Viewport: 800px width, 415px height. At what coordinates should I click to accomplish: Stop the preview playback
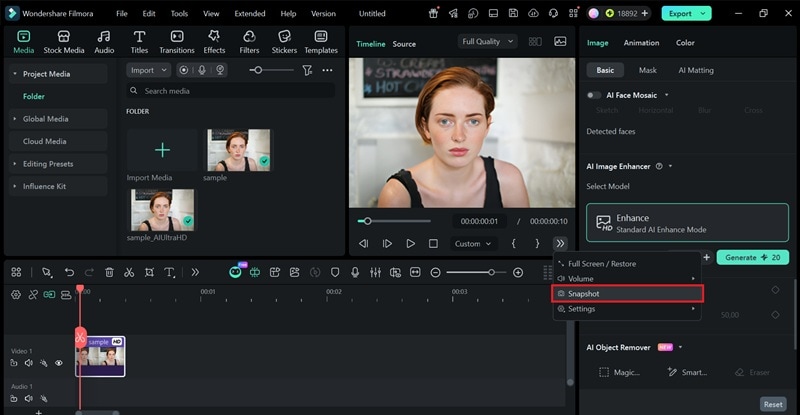pos(433,243)
